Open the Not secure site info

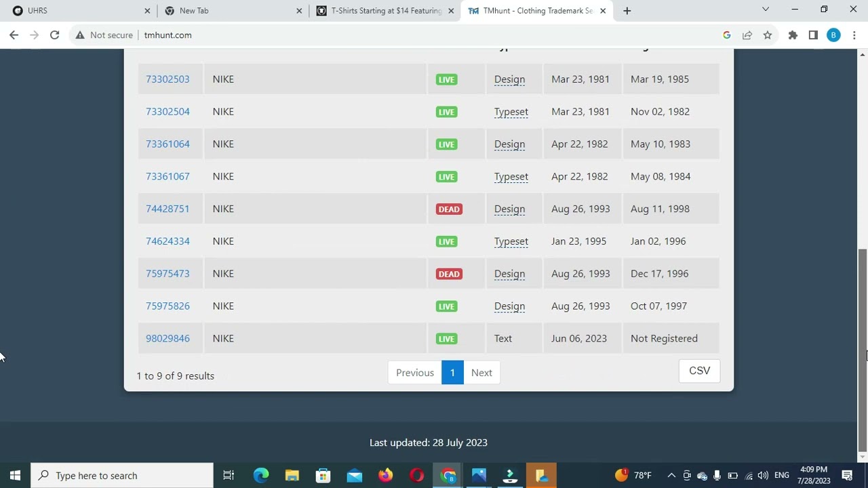click(x=104, y=35)
